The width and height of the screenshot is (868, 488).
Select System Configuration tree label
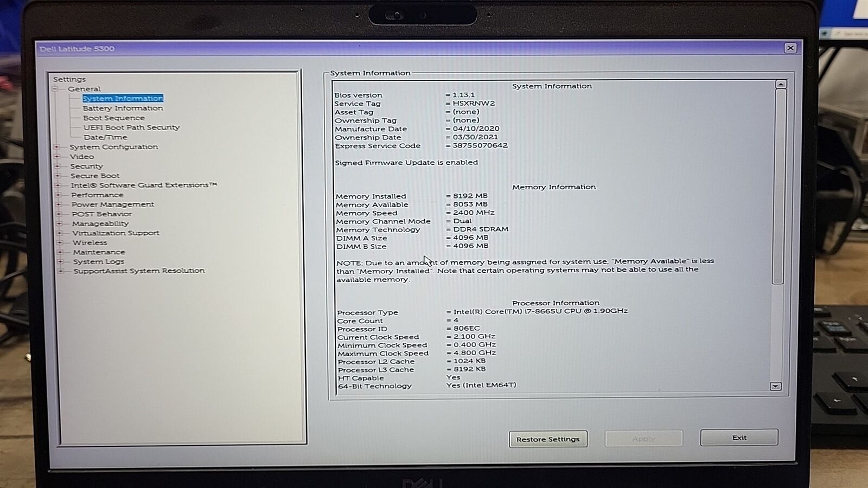pyautogui.click(x=114, y=147)
